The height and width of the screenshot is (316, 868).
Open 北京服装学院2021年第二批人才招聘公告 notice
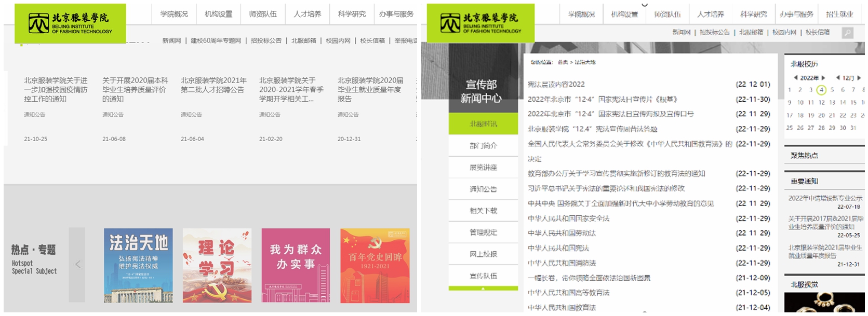(x=213, y=85)
